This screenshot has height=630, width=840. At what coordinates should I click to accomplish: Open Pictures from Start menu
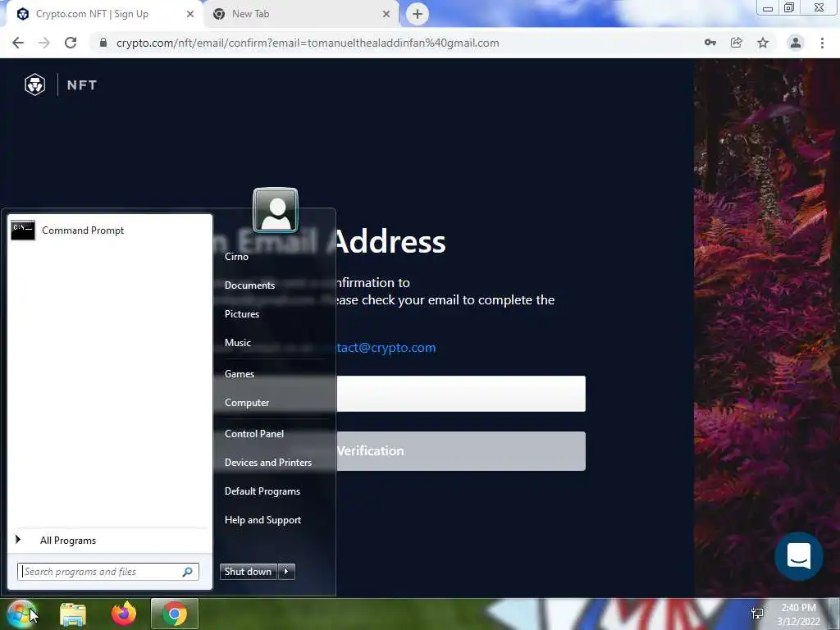242,314
